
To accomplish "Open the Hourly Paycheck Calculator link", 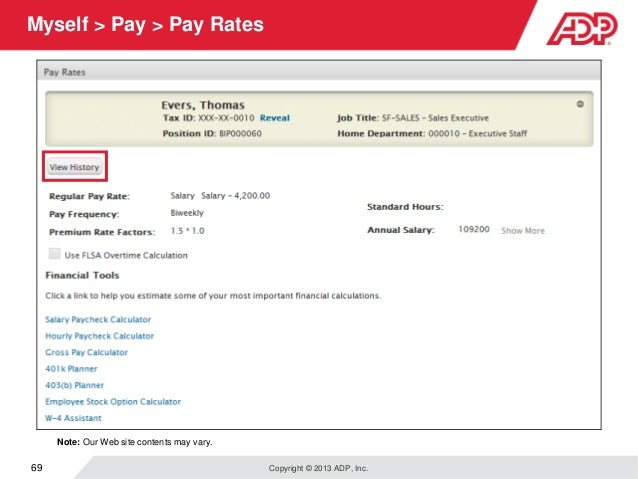I will pos(100,336).
